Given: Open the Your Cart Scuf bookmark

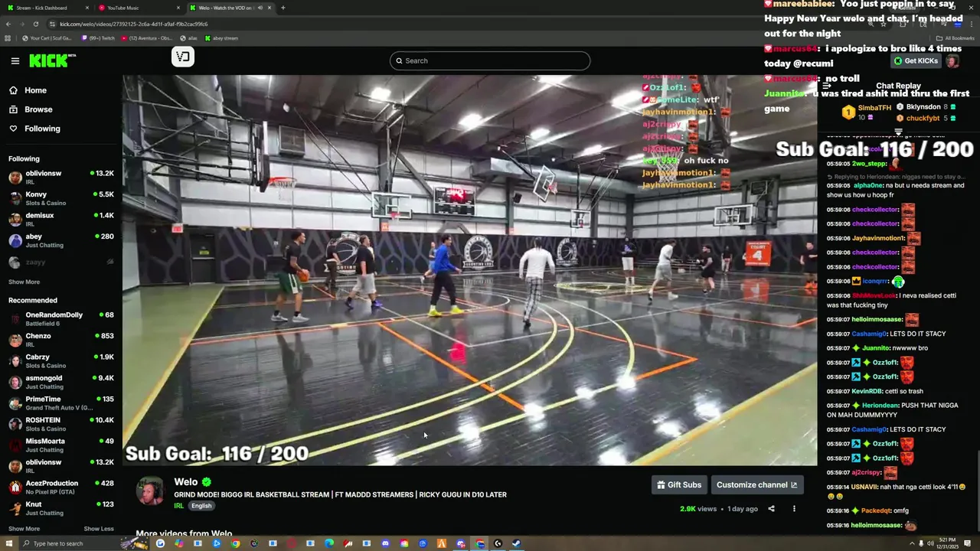Looking at the screenshot, I should 47,37.
